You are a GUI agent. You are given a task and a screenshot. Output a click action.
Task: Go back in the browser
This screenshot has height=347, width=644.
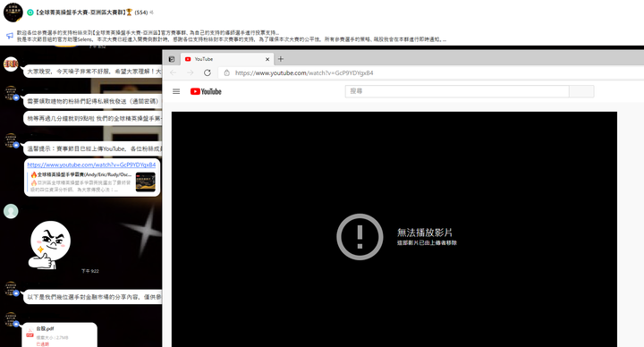tap(173, 72)
